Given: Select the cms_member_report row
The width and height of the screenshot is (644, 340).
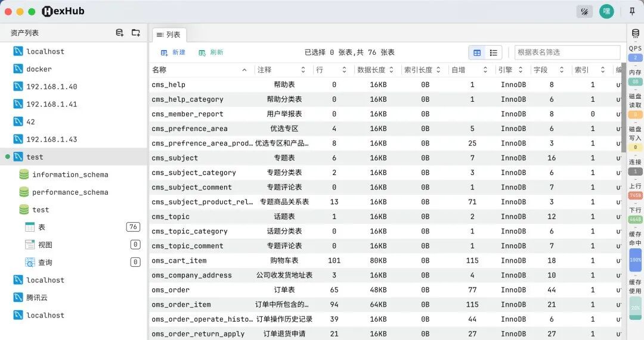Looking at the screenshot, I should tap(385, 114).
